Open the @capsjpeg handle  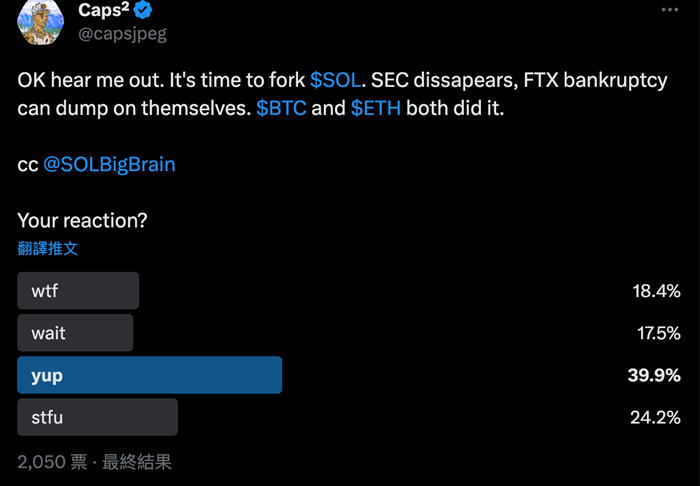pyautogui.click(x=122, y=35)
